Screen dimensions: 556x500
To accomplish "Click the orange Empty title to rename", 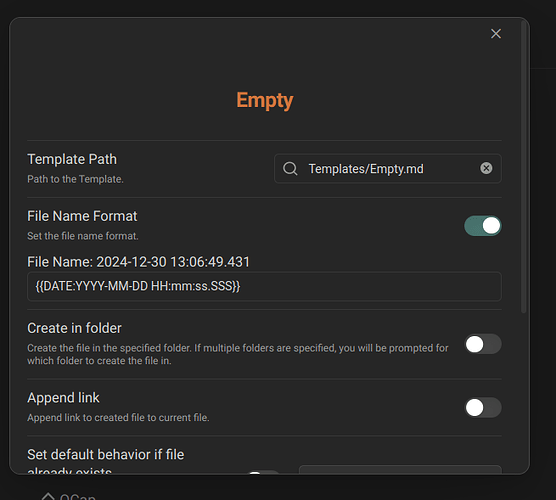I will point(265,100).
